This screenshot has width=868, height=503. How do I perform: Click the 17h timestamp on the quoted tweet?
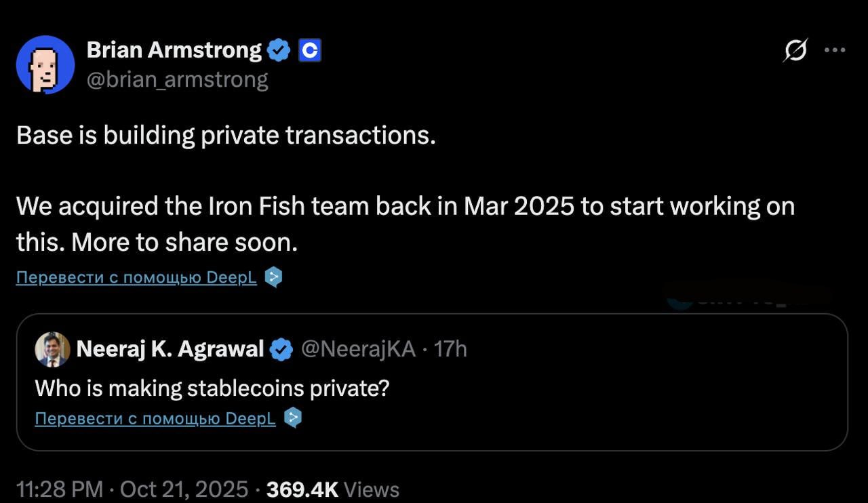[450, 349]
